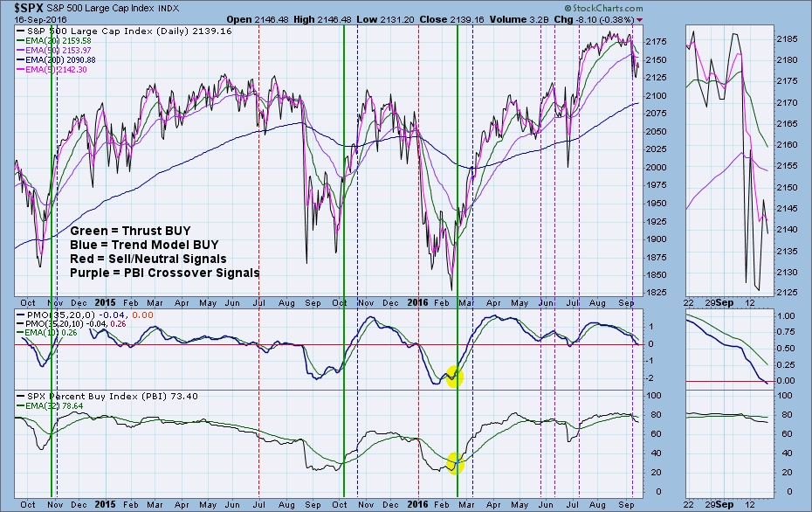812x512 pixels.
Task: Click the EMA(200) 2090.88 legend entry
Action: tap(57, 59)
